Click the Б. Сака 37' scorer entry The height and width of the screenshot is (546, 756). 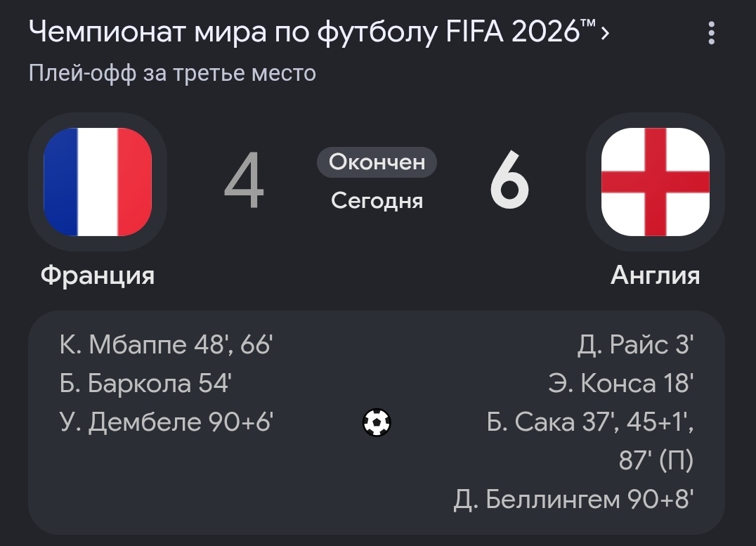590,441
